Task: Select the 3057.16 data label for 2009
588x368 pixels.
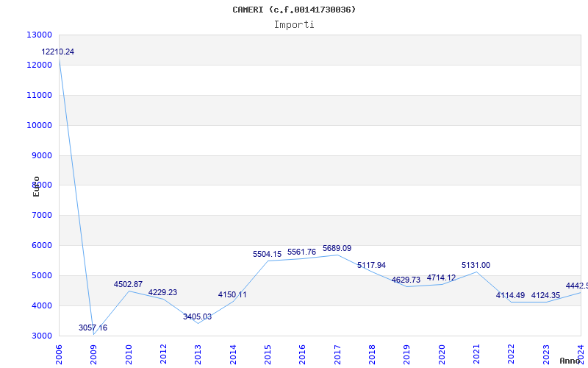Action: (93, 328)
